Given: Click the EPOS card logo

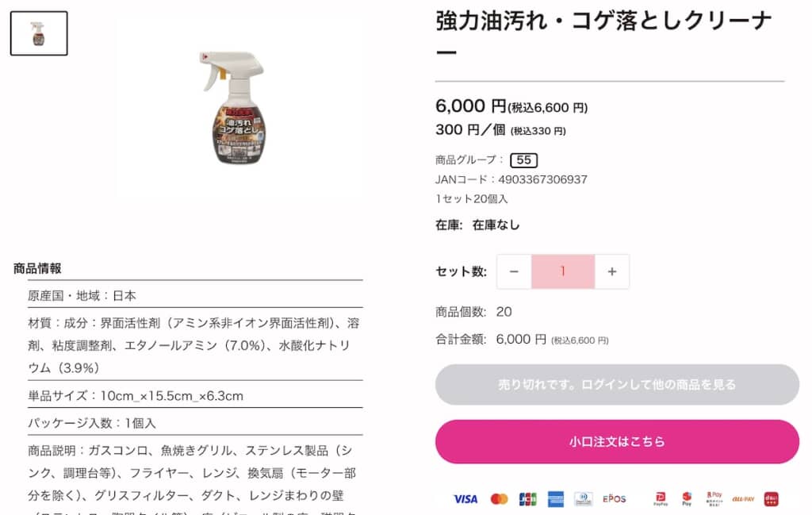Looking at the screenshot, I should pos(615,499).
